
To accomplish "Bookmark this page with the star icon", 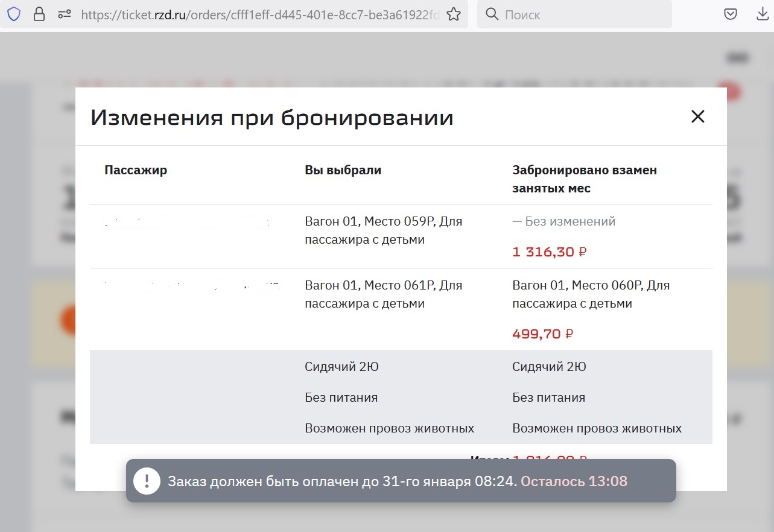I will coord(454,14).
